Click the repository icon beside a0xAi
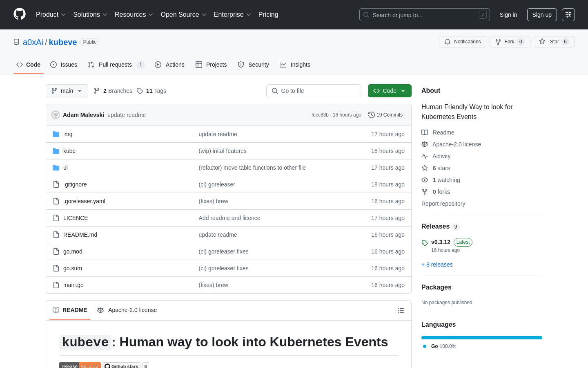The height and width of the screenshot is (368, 588). [x=16, y=42]
